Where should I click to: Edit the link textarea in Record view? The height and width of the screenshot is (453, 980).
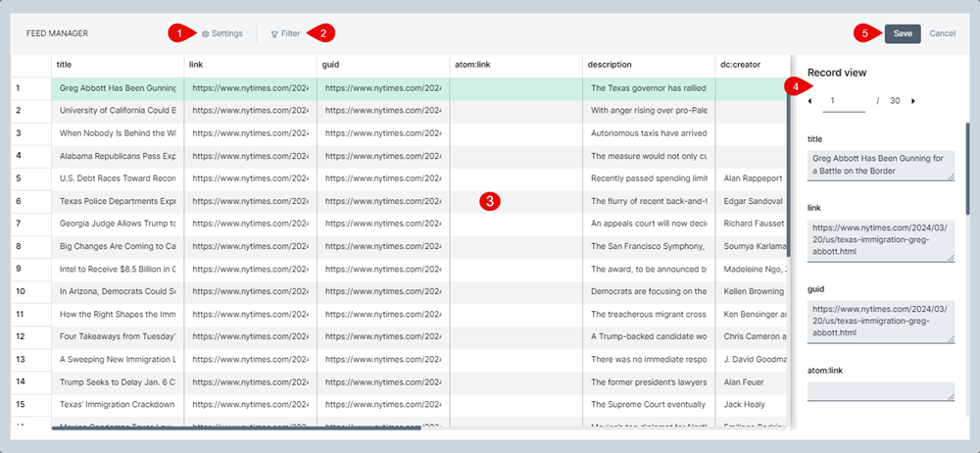881,240
